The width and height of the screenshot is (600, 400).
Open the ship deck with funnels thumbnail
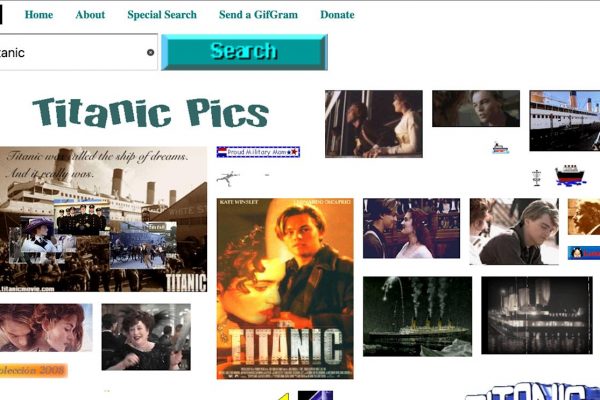coord(565,121)
